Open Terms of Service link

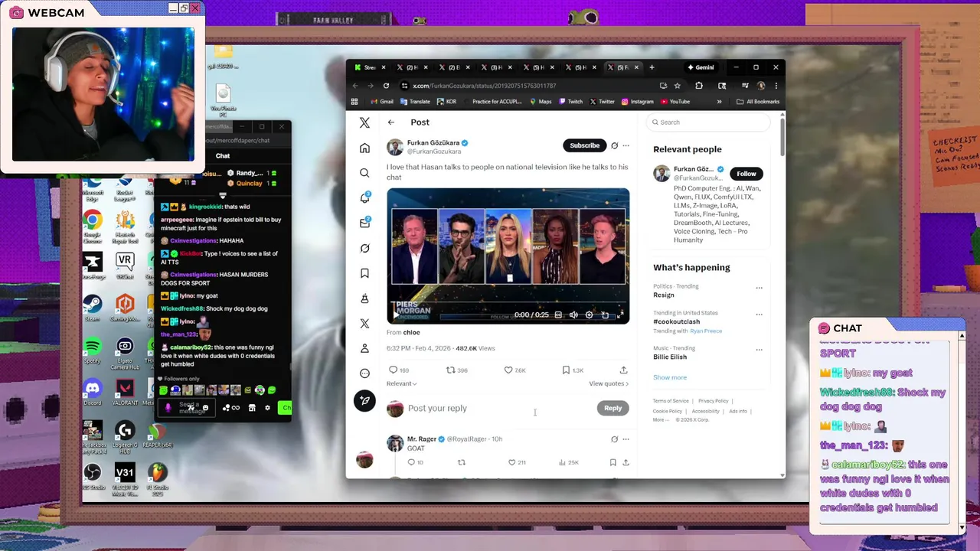(x=671, y=401)
